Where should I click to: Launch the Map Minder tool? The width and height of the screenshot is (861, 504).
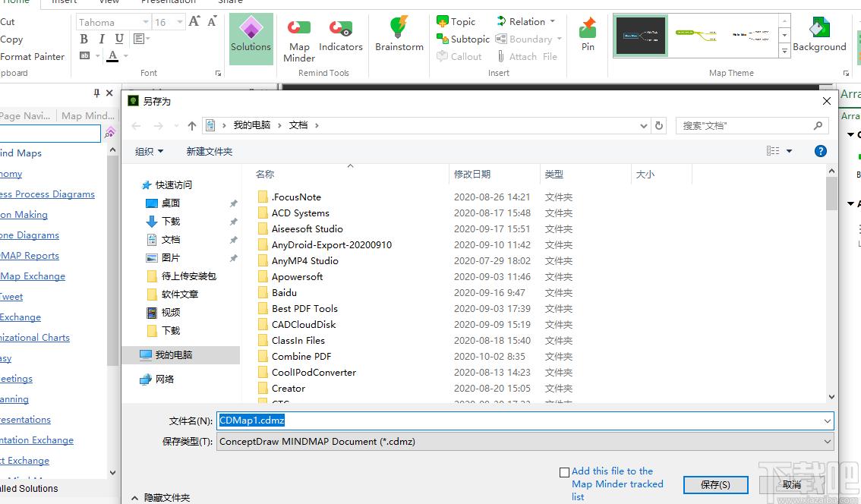298,40
